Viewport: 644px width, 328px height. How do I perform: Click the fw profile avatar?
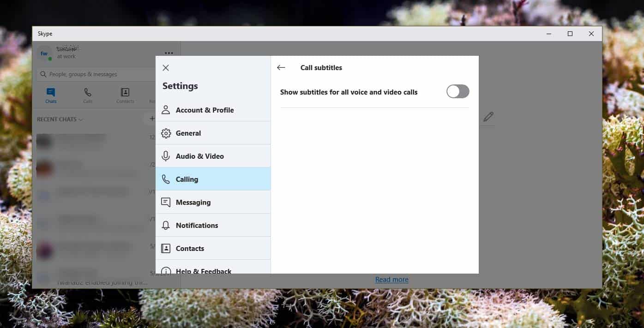coord(44,54)
